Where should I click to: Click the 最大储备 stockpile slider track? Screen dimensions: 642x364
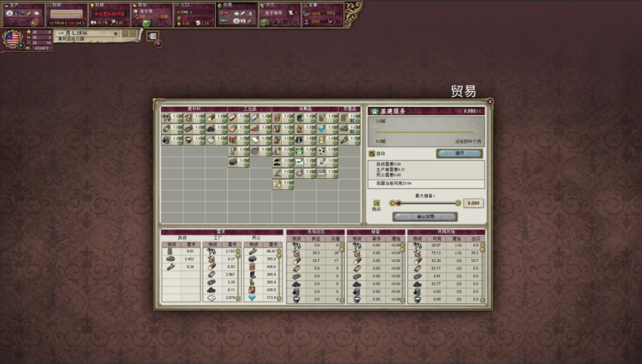[425, 203]
